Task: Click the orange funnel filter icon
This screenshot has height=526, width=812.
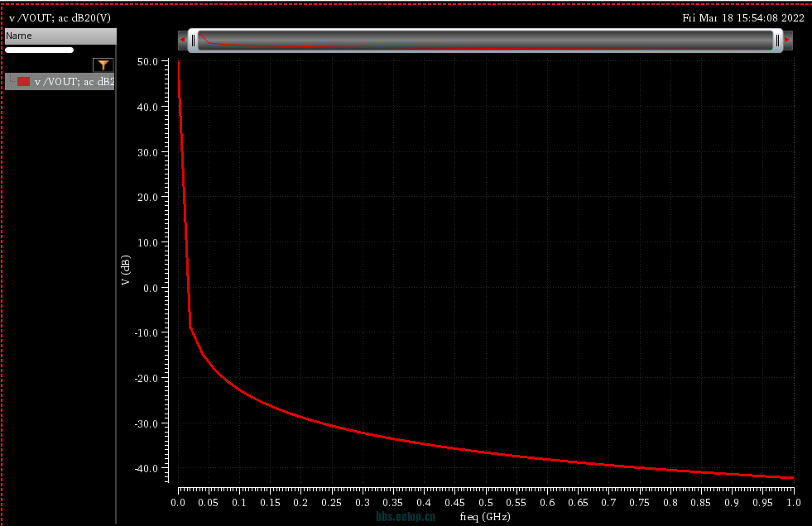Action: point(103,65)
